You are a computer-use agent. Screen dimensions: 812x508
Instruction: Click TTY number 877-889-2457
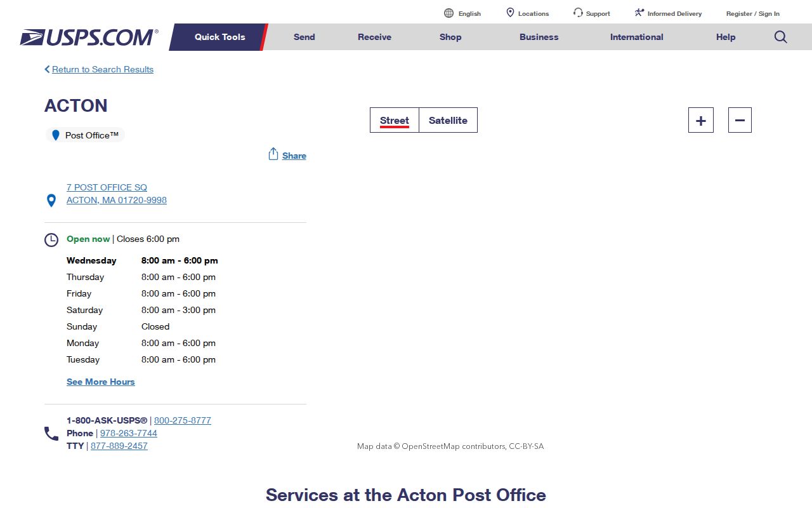119,446
